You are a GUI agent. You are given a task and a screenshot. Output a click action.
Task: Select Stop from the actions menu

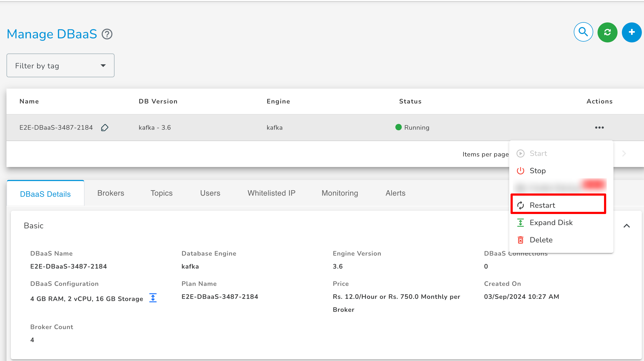click(x=561, y=171)
